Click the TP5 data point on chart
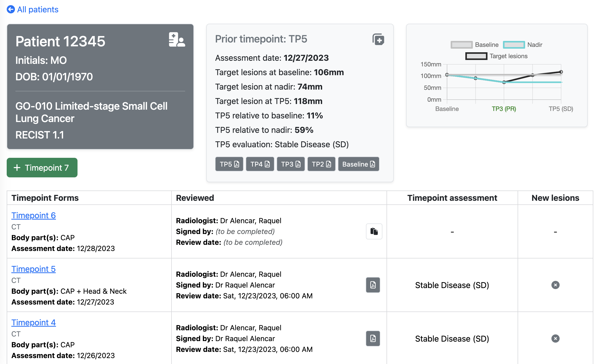This screenshot has height=364, width=600. [x=561, y=72]
